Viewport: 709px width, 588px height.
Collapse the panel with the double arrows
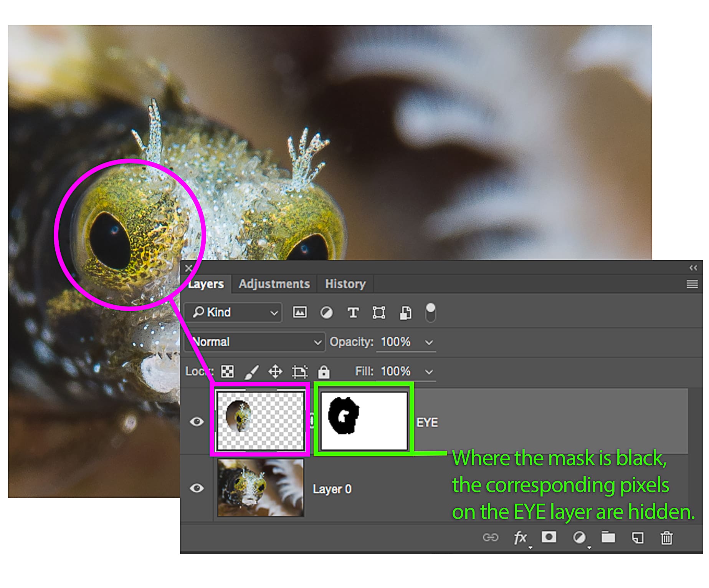(x=692, y=268)
